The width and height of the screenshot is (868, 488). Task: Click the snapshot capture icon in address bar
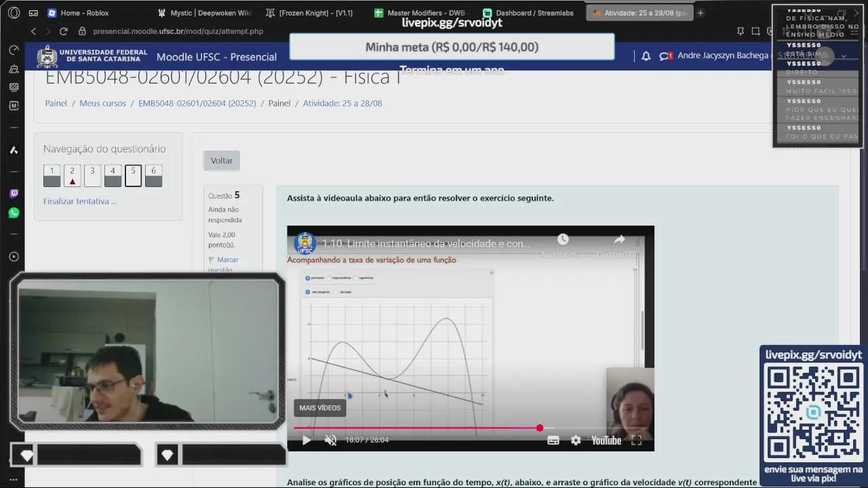(756, 31)
